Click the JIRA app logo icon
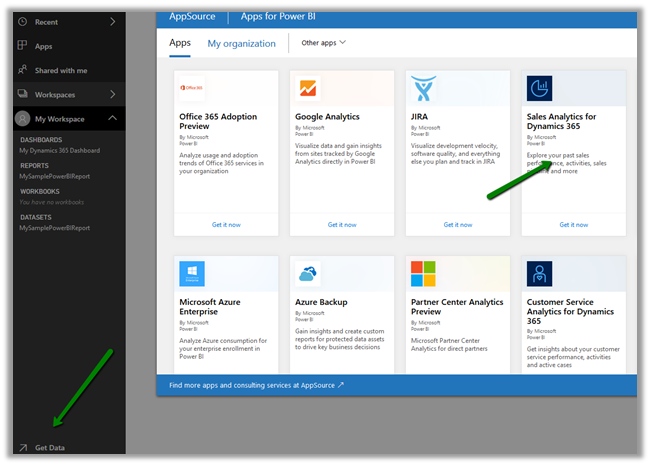This screenshot has width=650, height=466. (424, 90)
